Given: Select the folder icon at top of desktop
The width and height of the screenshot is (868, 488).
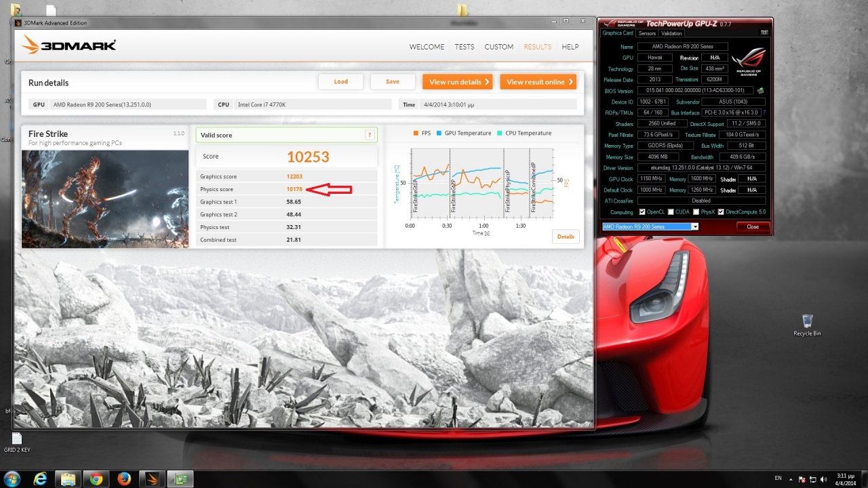Looking at the screenshot, I should 462,9.
